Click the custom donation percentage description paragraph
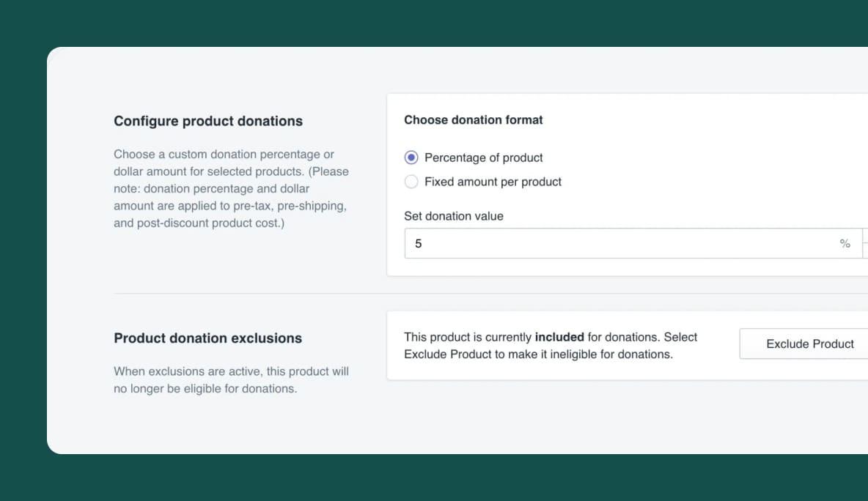Viewport: 868px width, 501px height. point(231,188)
